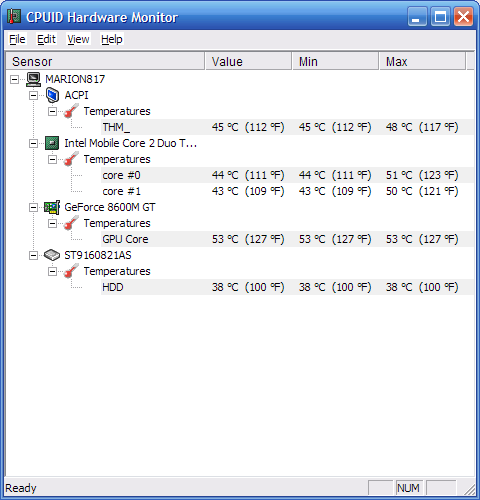Select the THM_ sensor row
Image resolution: width=480 pixels, height=500 pixels.
(x=287, y=127)
